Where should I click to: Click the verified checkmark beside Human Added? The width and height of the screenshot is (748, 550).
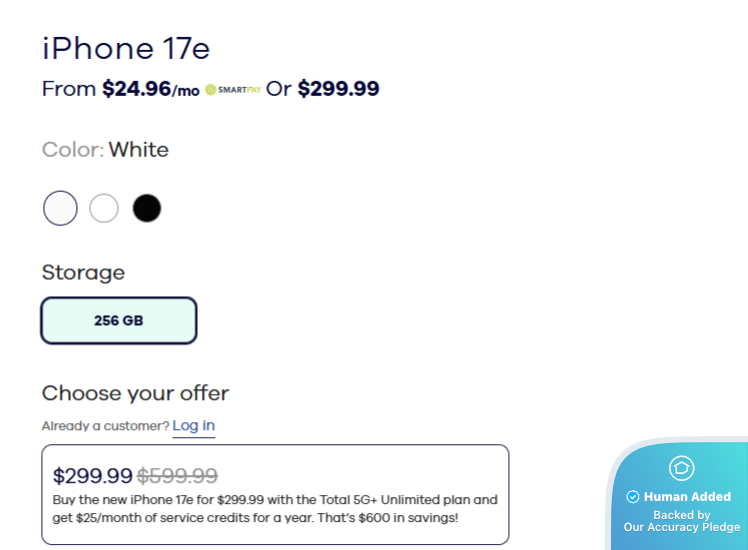point(632,497)
